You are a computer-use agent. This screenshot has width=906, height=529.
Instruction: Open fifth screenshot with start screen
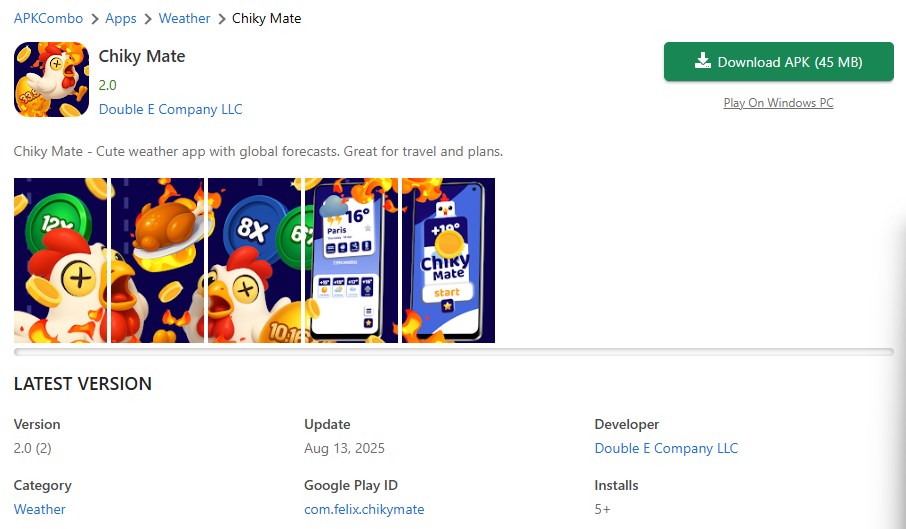(448, 260)
